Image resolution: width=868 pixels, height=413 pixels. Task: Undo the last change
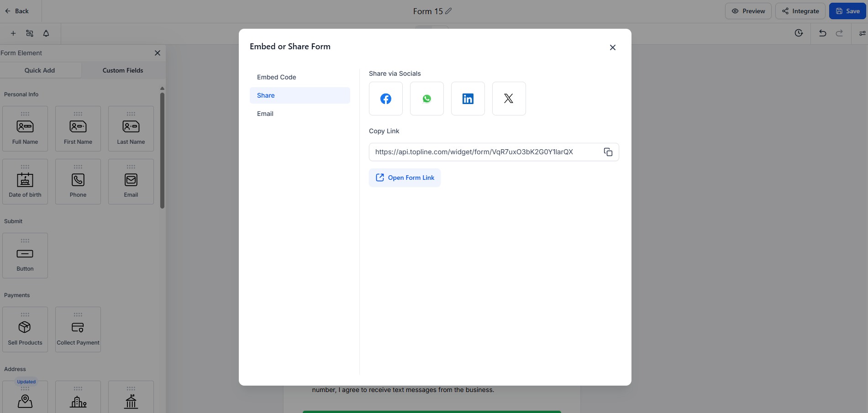pyautogui.click(x=822, y=33)
